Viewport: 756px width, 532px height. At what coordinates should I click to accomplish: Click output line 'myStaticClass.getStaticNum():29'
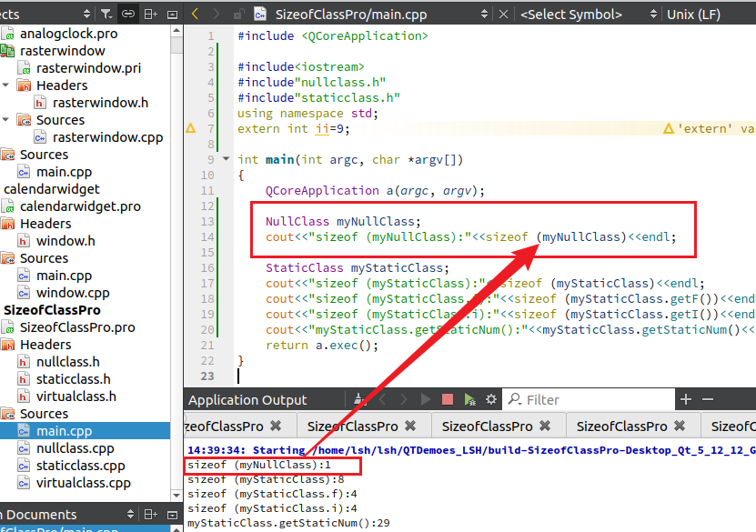coord(288,523)
